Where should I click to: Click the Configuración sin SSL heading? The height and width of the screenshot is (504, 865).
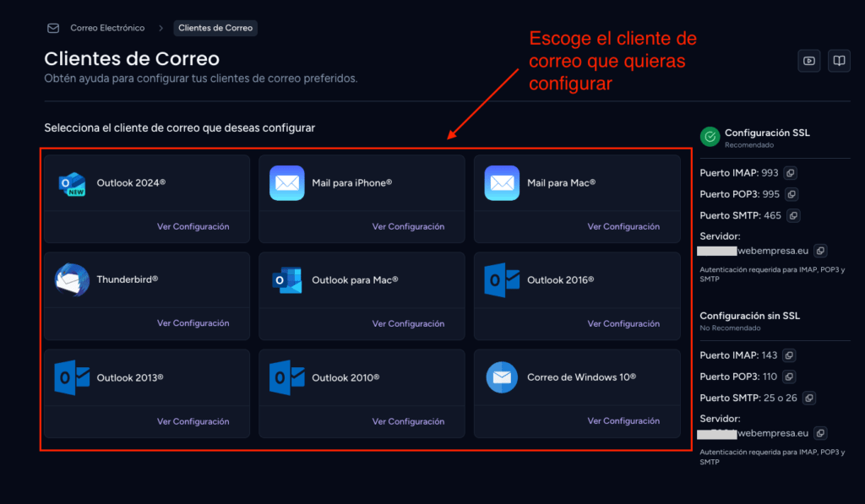pyautogui.click(x=750, y=316)
